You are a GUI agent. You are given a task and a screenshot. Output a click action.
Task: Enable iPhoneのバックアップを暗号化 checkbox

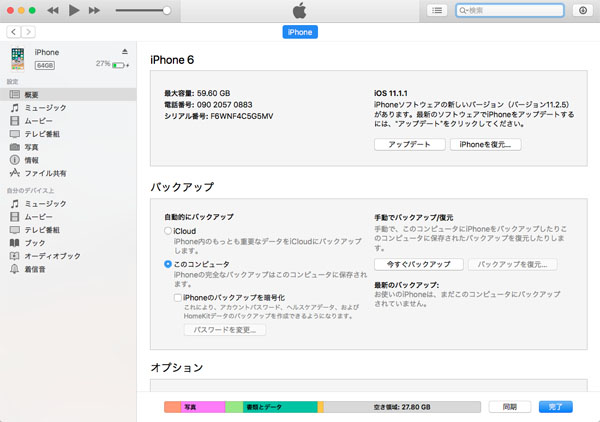tap(178, 298)
